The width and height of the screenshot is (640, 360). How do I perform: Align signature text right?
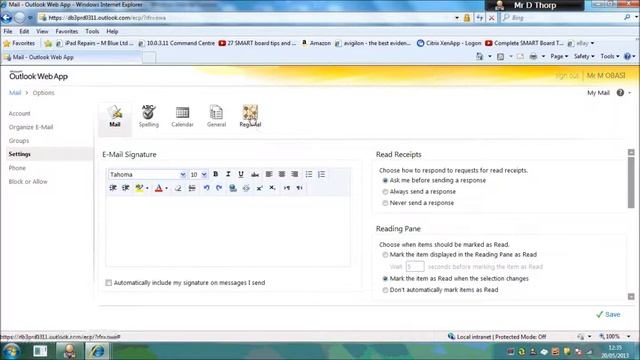[294, 174]
